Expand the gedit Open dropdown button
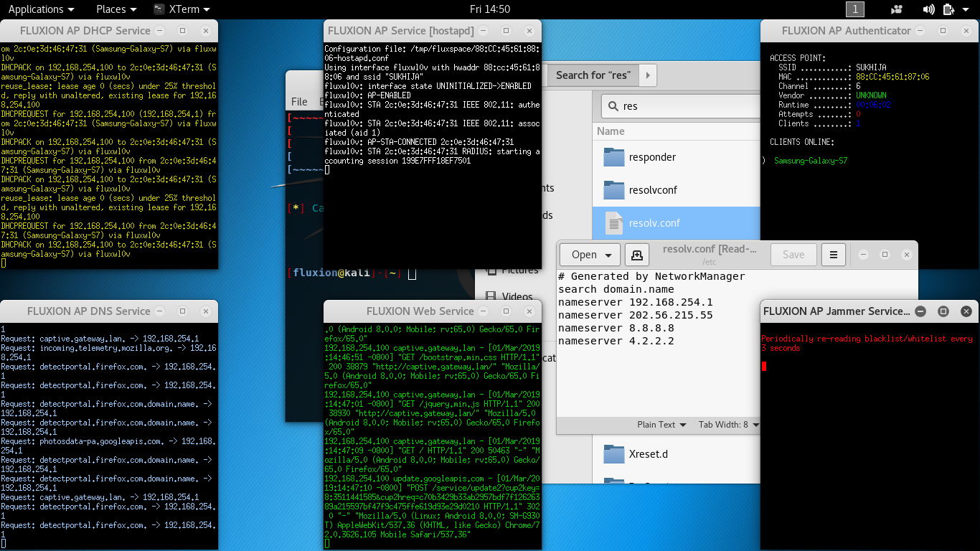This screenshot has width=980, height=551. click(x=590, y=255)
